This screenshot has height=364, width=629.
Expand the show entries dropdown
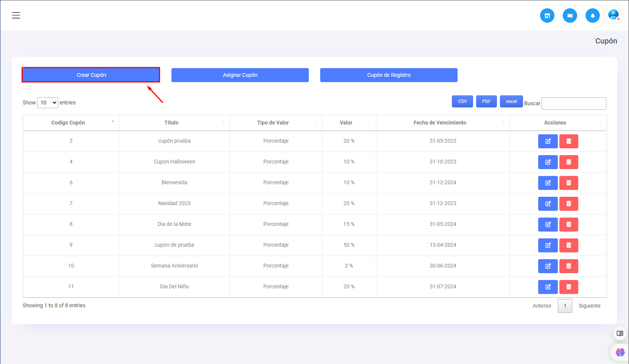(48, 103)
